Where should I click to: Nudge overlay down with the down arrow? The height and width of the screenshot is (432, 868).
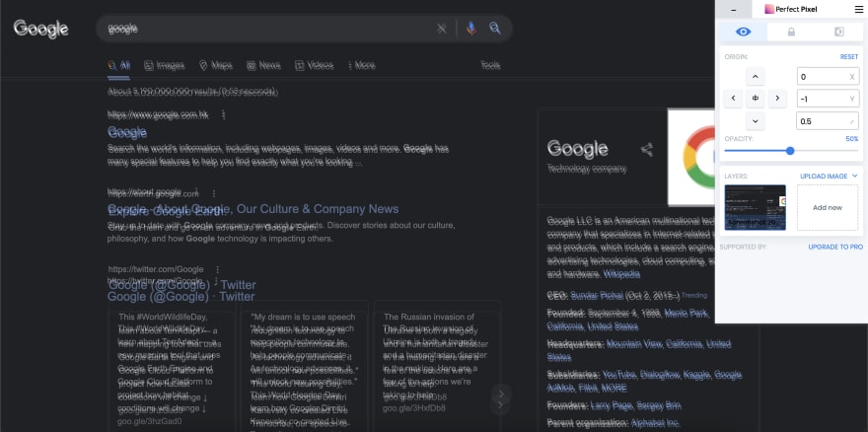[x=756, y=120]
